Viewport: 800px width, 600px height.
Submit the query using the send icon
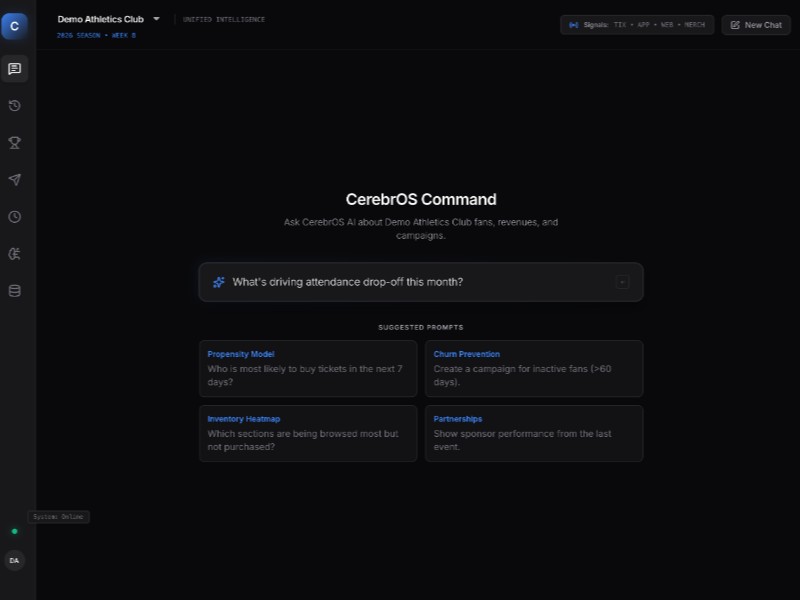coord(622,282)
